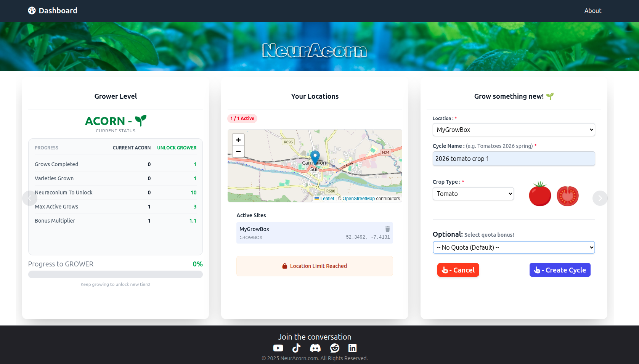
Task: Open the Discord community icon
Action: click(315, 348)
